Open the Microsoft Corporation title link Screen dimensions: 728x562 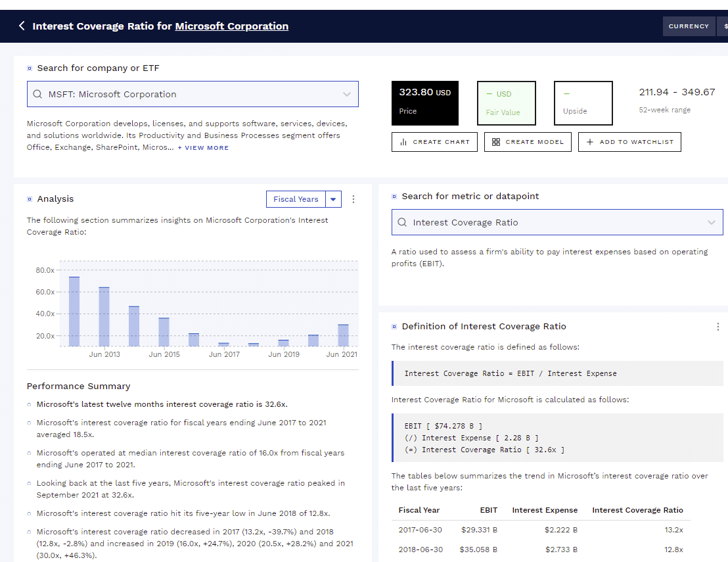pos(231,26)
